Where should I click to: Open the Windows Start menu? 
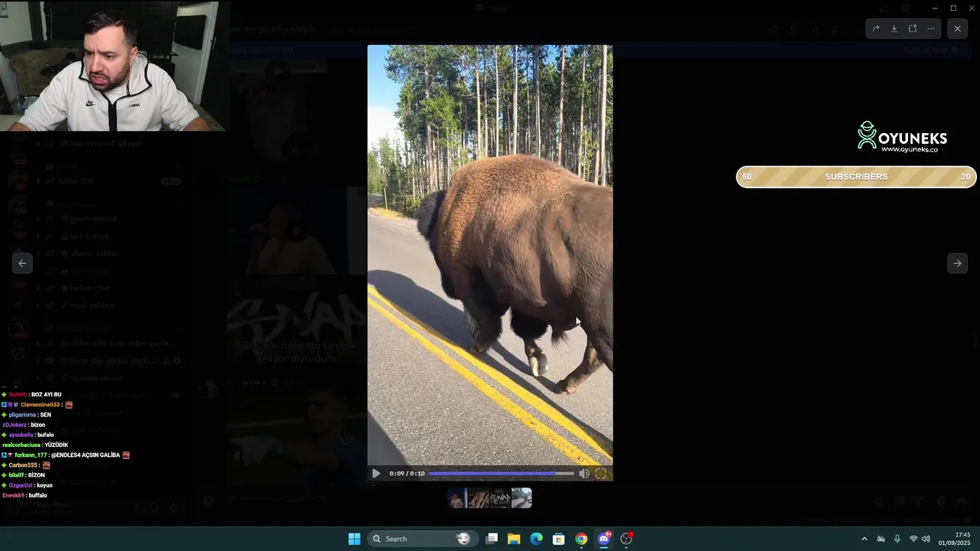coord(354,539)
